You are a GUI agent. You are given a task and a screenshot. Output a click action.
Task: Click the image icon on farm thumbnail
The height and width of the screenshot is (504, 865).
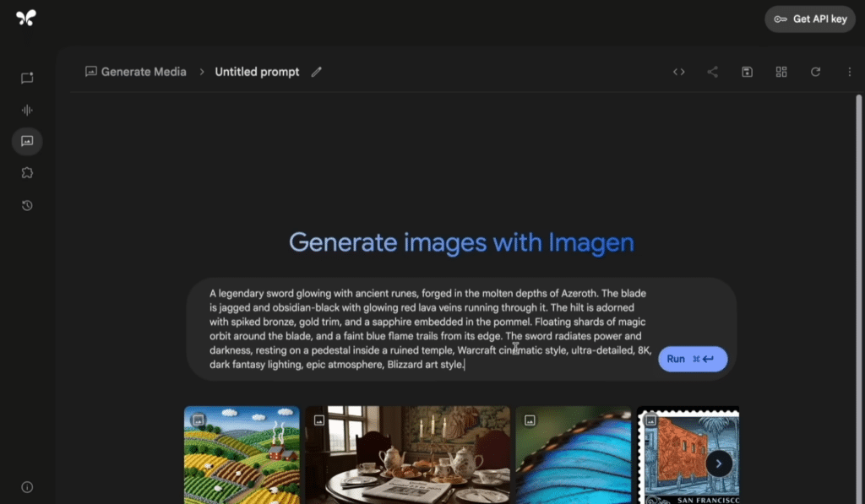click(x=198, y=420)
